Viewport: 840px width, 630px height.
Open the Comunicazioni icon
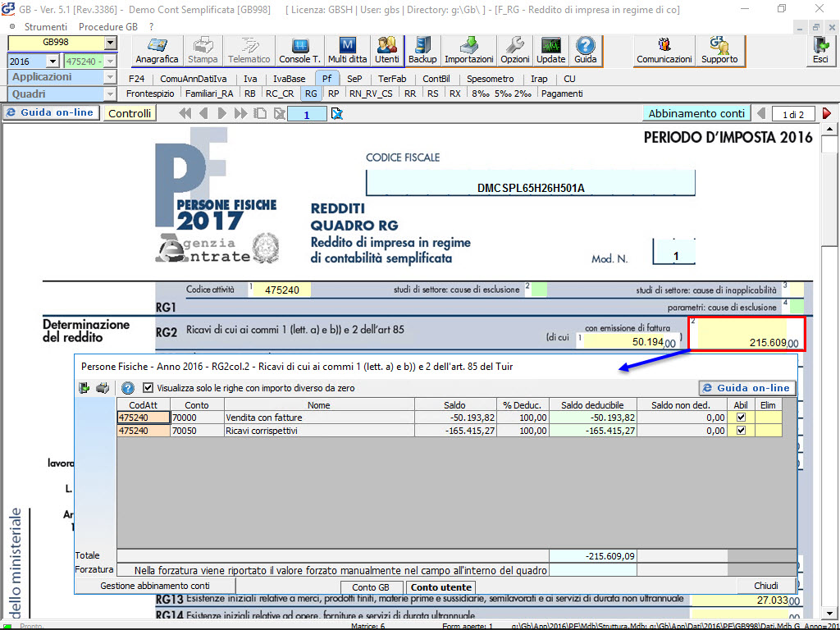[x=664, y=52]
